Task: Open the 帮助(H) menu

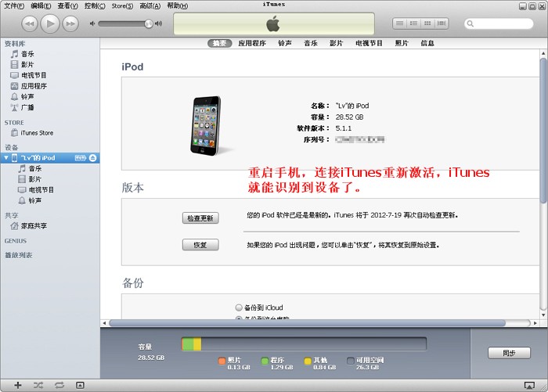Action: 177,5
